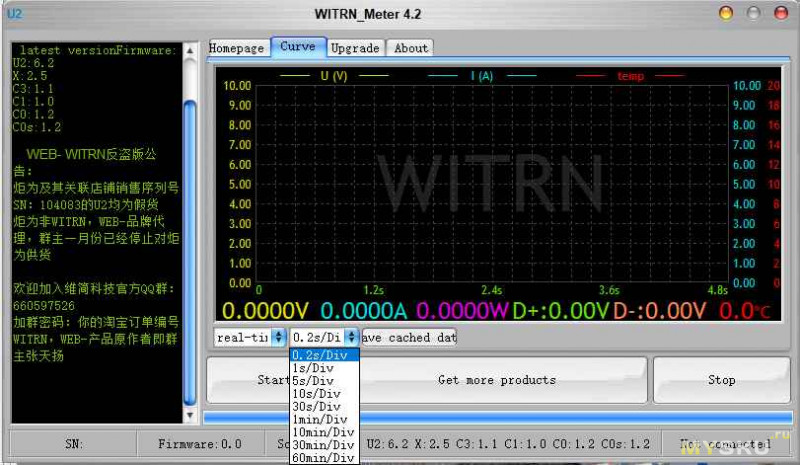
Task: Click the 2.4s time axis label
Action: 491,290
